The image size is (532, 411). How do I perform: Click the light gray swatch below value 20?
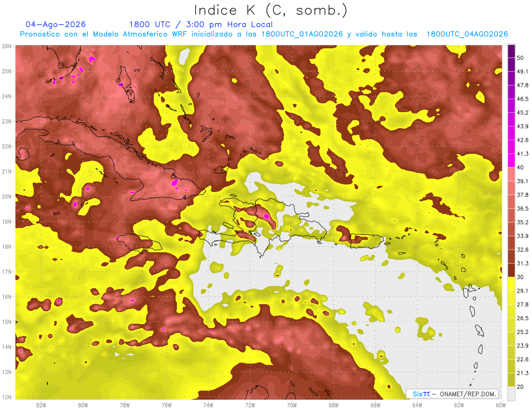point(511,393)
